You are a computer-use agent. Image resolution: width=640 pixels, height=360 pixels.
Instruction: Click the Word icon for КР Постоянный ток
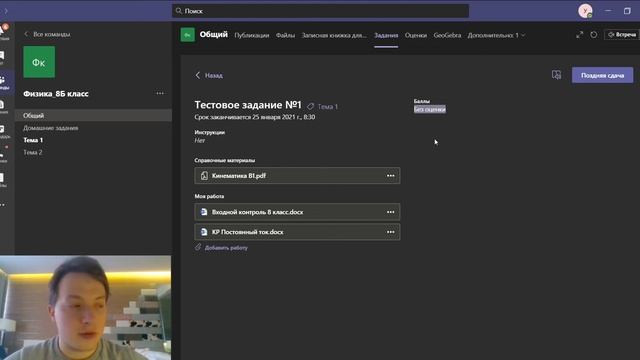[204, 232]
